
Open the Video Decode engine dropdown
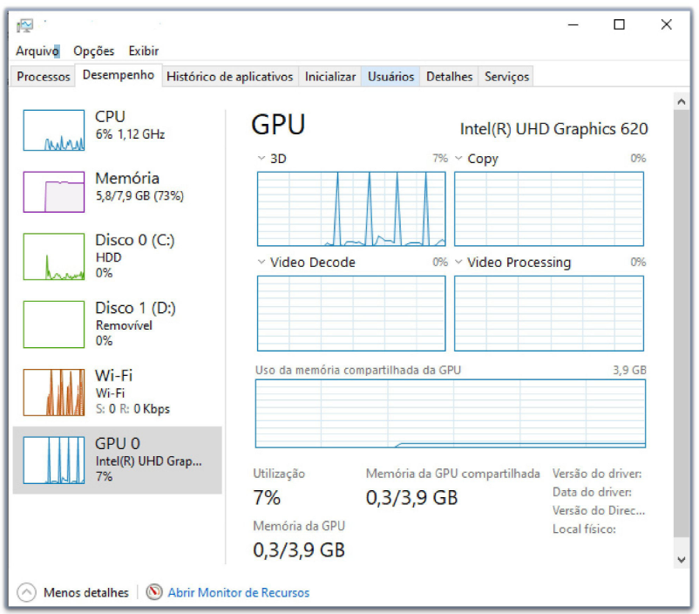point(261,262)
